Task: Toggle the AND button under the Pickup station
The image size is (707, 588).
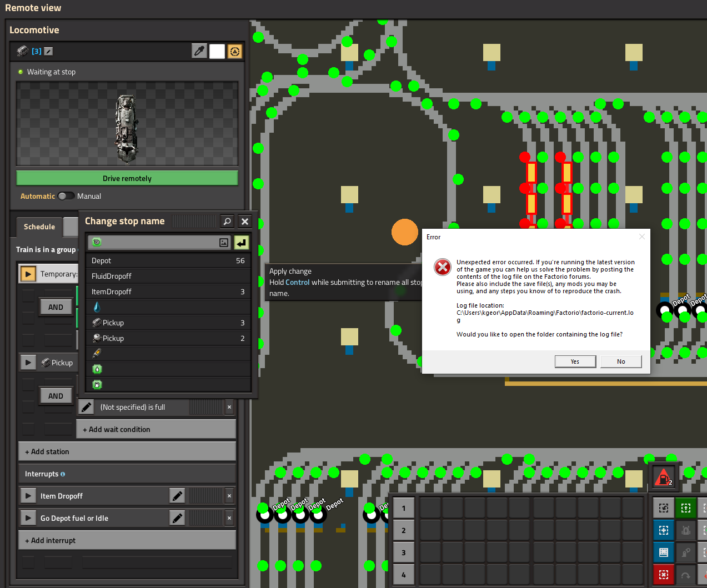Action: click(x=56, y=396)
